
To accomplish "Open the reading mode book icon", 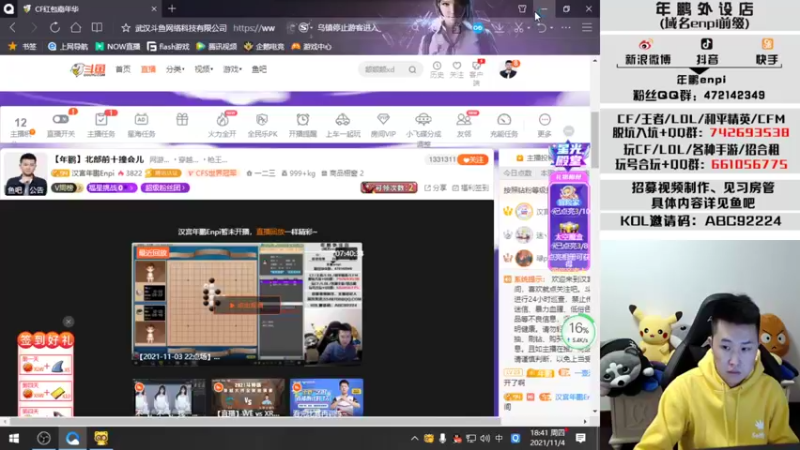I will coord(97,28).
